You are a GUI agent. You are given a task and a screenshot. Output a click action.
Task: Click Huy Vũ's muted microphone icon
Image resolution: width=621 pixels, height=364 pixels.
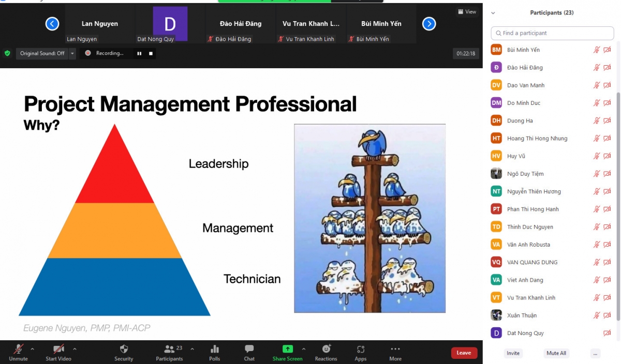pyautogui.click(x=597, y=156)
